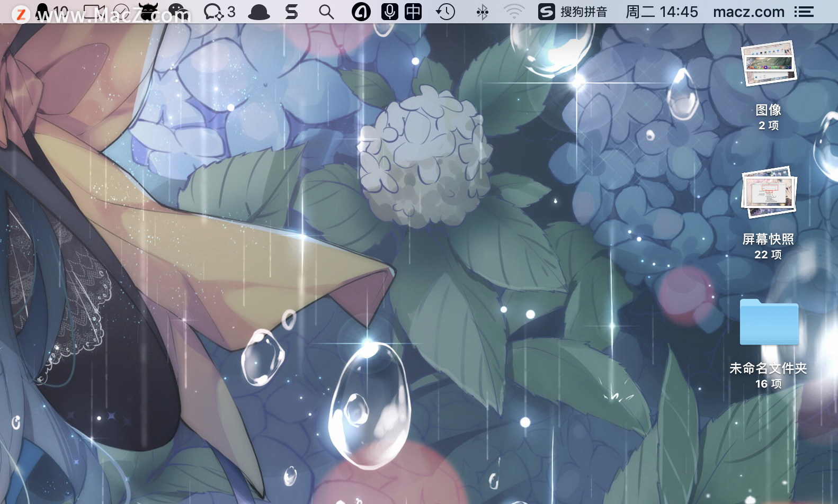Viewport: 838px width, 504px height.
Task: Click the S-shaped menu bar icon
Action: click(291, 12)
